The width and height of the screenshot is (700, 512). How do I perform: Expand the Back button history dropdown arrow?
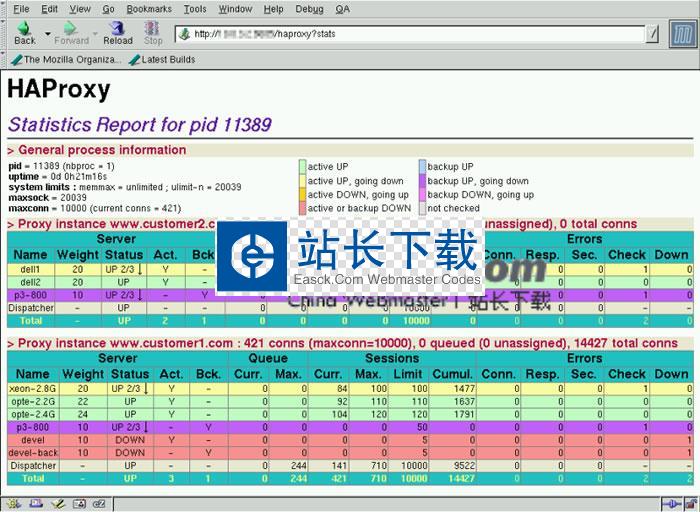[46, 34]
